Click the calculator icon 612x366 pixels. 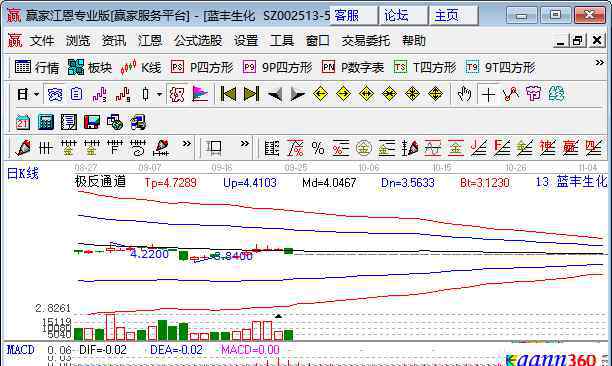tap(46, 123)
